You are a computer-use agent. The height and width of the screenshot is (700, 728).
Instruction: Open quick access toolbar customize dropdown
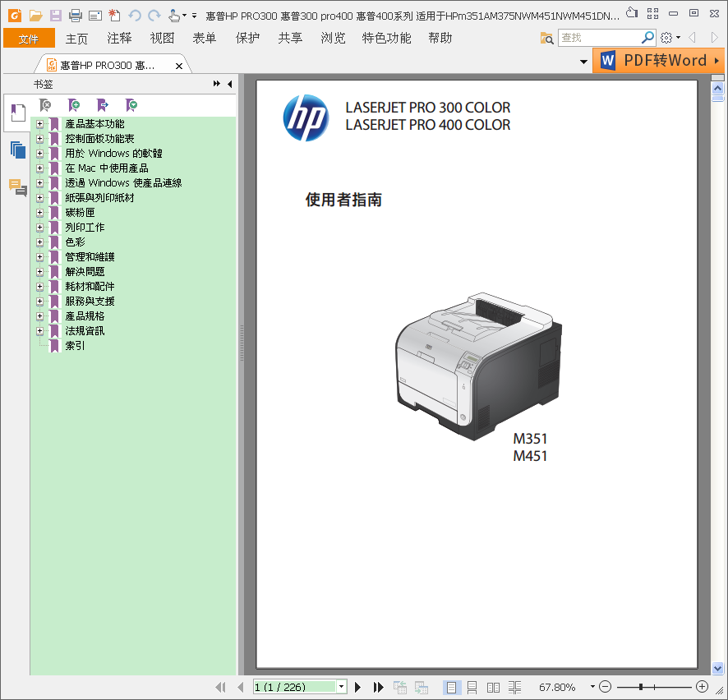click(x=194, y=16)
